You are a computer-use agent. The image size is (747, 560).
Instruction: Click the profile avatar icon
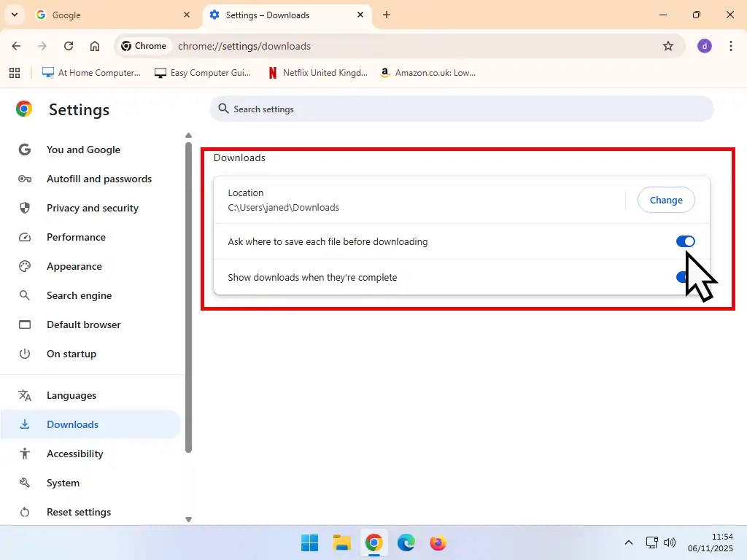[704, 45]
